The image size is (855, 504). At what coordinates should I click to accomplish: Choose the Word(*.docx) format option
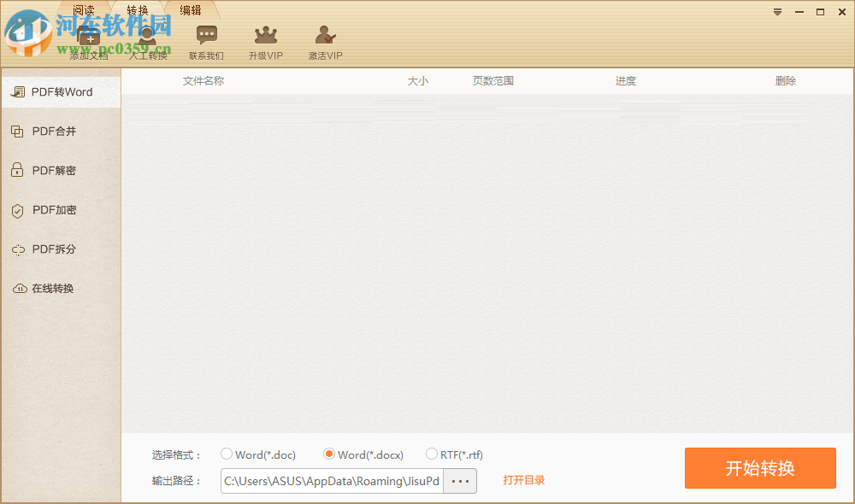tap(329, 454)
